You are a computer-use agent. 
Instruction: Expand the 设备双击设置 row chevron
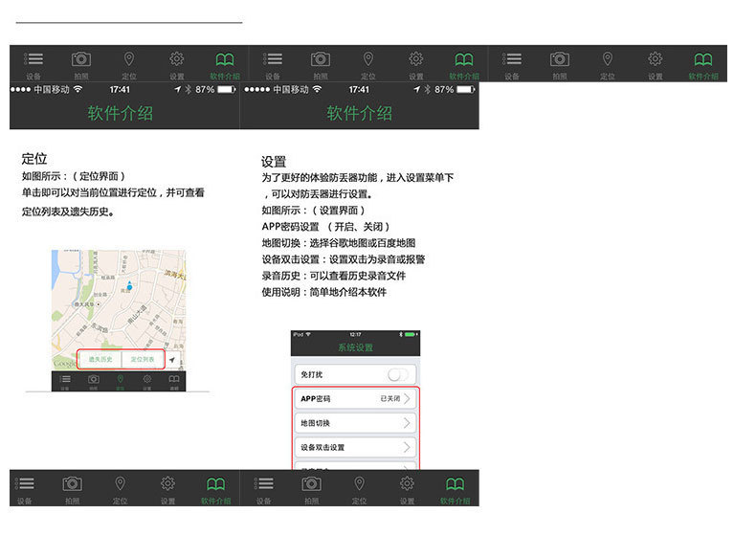[x=408, y=447]
